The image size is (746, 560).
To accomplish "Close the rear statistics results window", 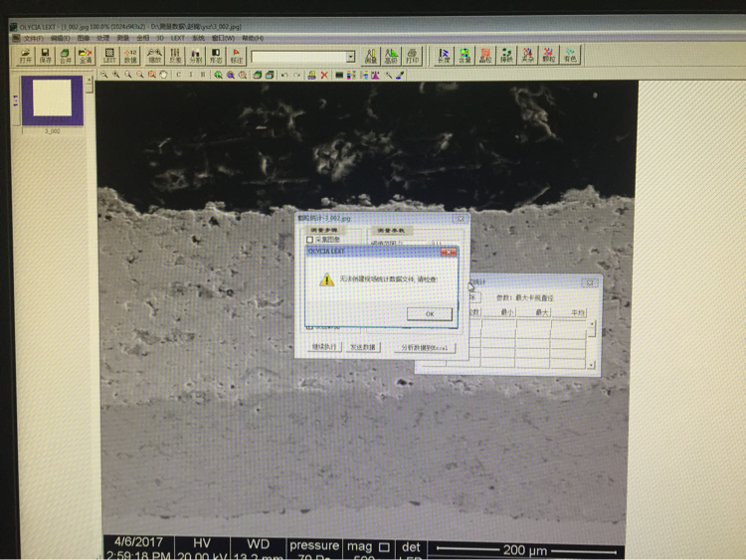I will coord(590,282).
